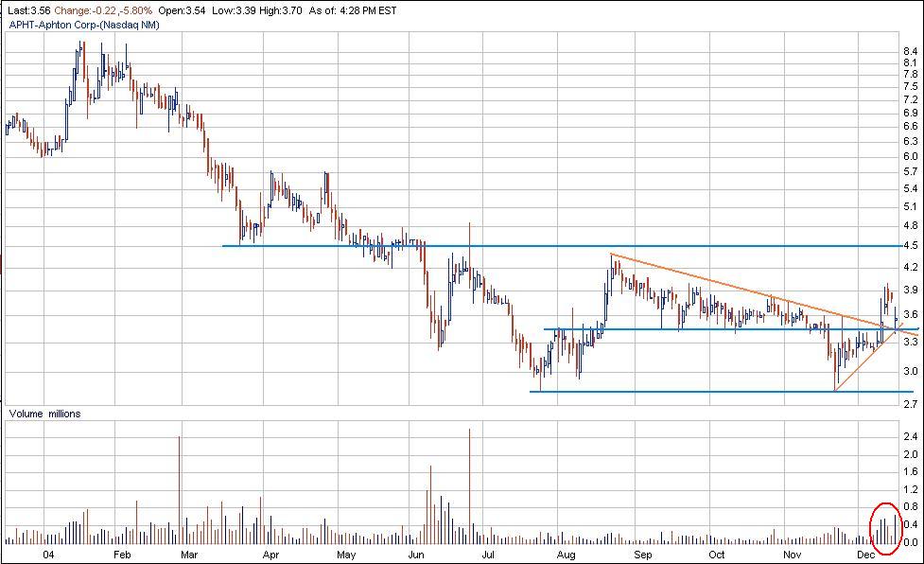Viewport: 924px width, 564px height.
Task: Click the 'Sep' month label
Action: 643,555
